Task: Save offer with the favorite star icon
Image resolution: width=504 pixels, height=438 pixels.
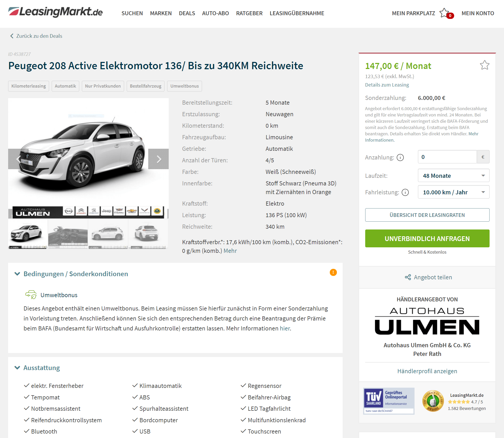Action: coord(484,65)
